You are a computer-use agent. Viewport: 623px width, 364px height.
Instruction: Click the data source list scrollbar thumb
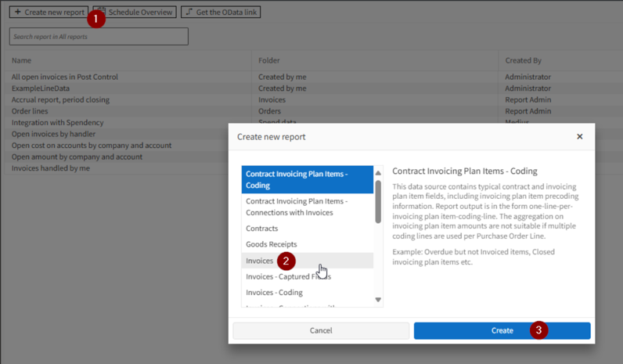(378, 200)
